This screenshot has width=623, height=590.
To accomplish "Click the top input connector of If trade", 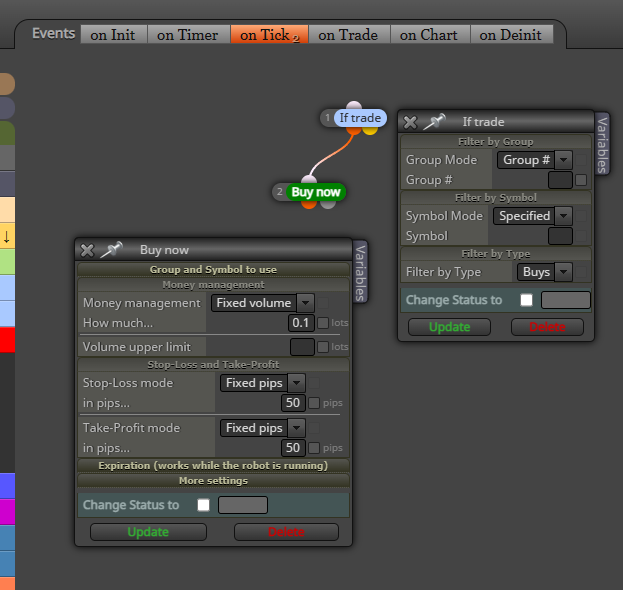I will click(x=354, y=106).
